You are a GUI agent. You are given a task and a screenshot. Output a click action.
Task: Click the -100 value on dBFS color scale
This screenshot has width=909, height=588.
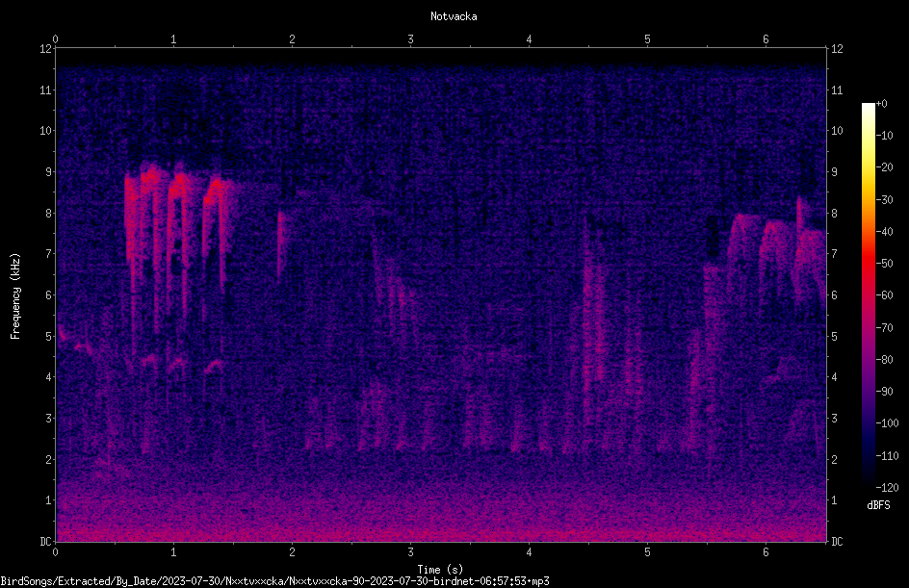click(x=887, y=422)
